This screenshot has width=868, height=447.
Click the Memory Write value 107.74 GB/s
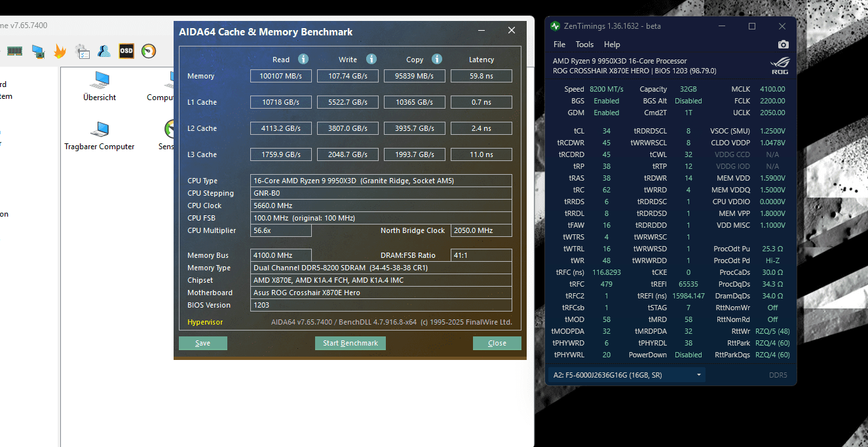pos(348,76)
